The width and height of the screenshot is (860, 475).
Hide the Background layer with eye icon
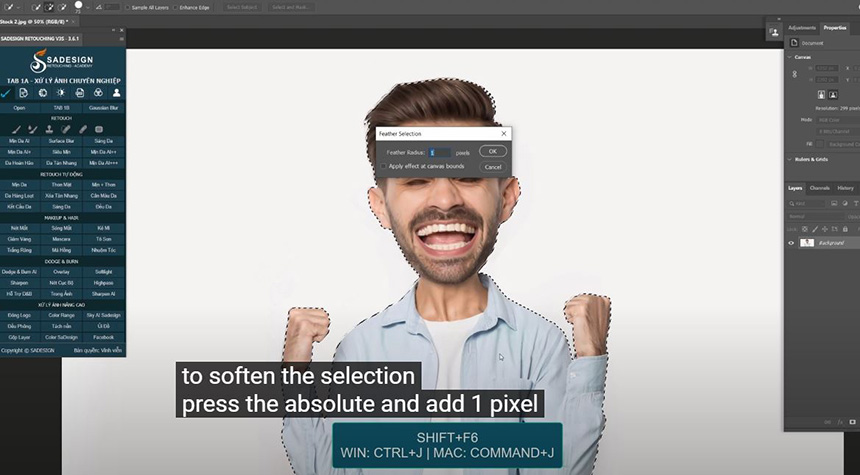(791, 243)
